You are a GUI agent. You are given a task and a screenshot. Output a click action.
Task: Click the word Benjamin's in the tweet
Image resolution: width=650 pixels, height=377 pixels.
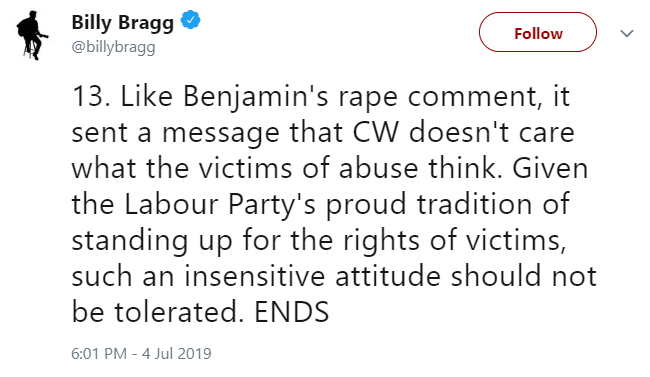coord(255,97)
